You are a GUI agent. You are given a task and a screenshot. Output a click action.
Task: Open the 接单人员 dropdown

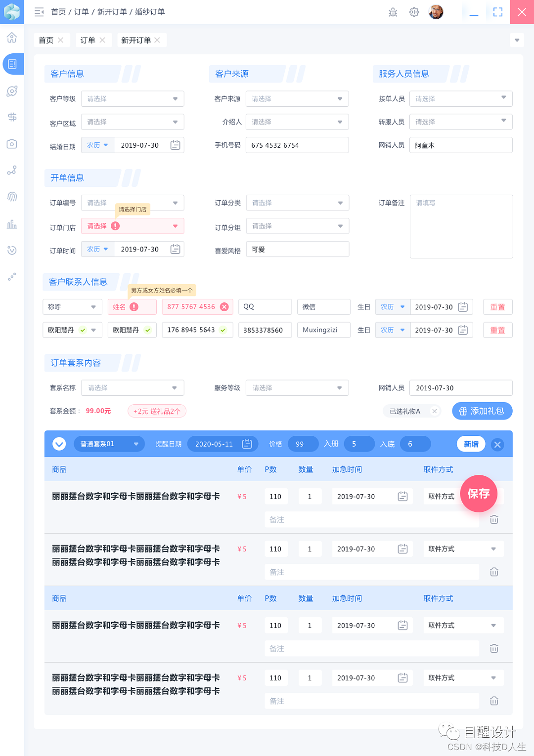point(461,98)
